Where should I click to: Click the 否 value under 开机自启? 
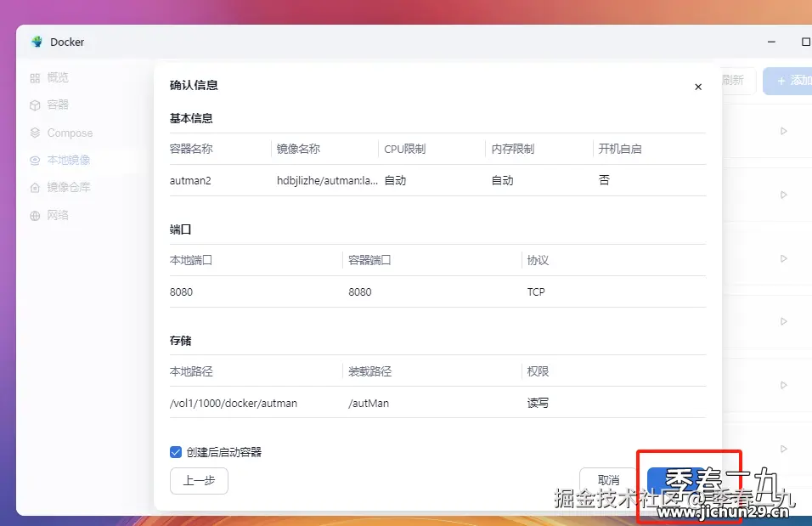pos(605,180)
